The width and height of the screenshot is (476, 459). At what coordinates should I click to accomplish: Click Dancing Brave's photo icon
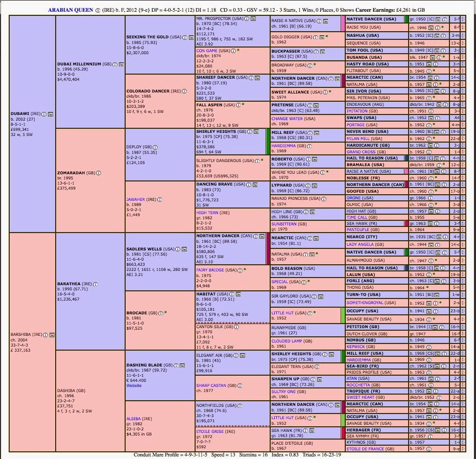click(x=255, y=185)
